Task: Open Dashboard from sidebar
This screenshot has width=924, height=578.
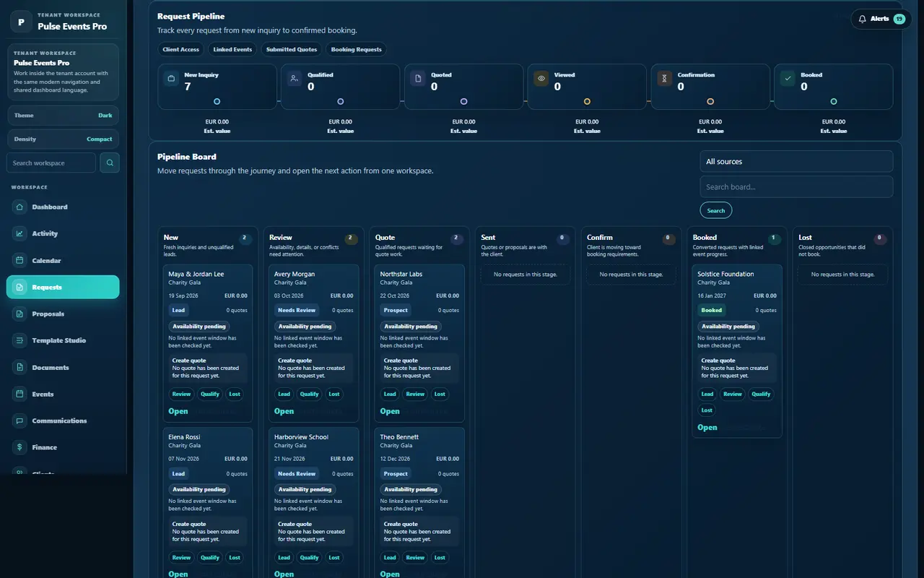Action: point(63,207)
